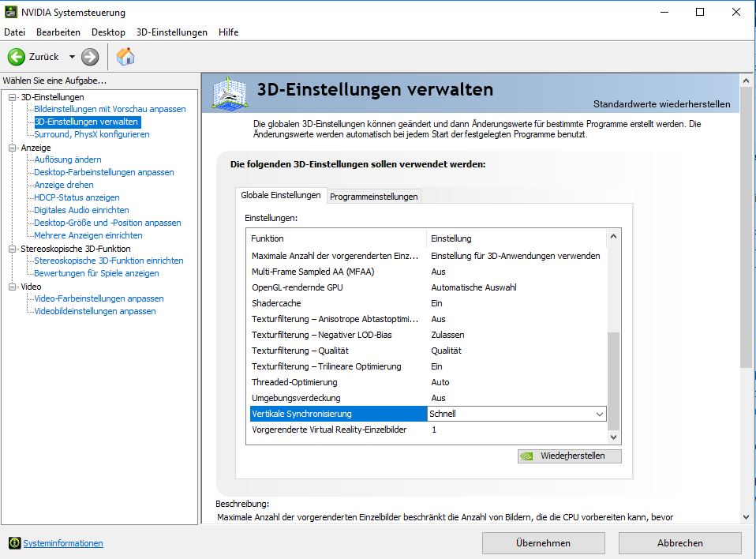Open Surround, PhysX konfigurieren
756x559 pixels.
click(x=92, y=134)
